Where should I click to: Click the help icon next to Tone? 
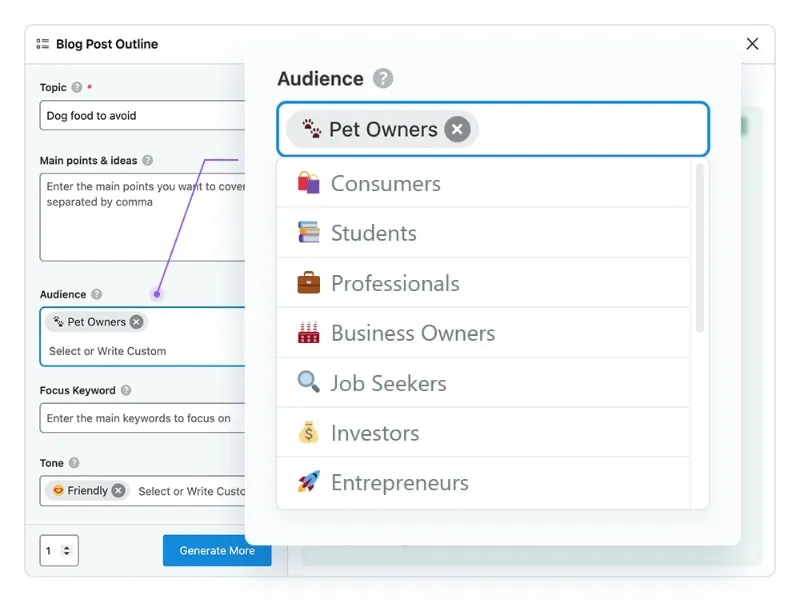pos(74,463)
